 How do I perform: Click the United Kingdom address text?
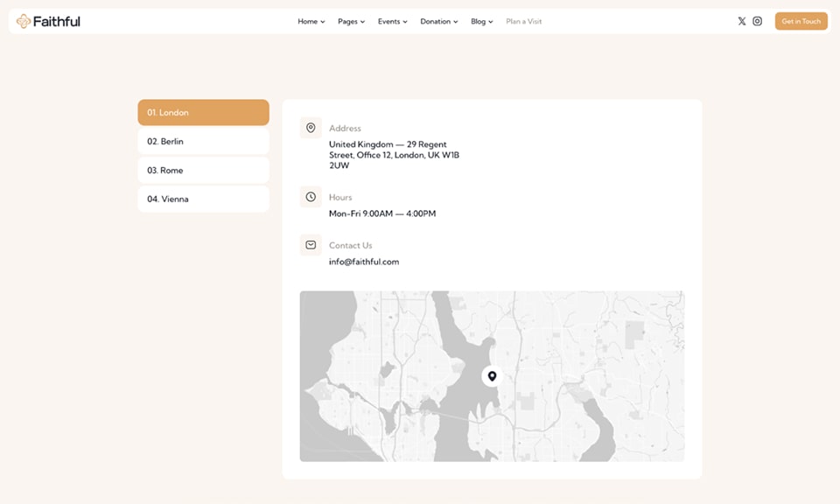tap(394, 155)
